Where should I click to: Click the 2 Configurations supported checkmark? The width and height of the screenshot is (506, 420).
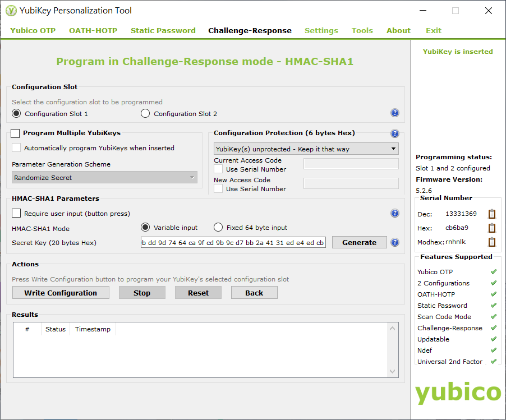tap(494, 283)
